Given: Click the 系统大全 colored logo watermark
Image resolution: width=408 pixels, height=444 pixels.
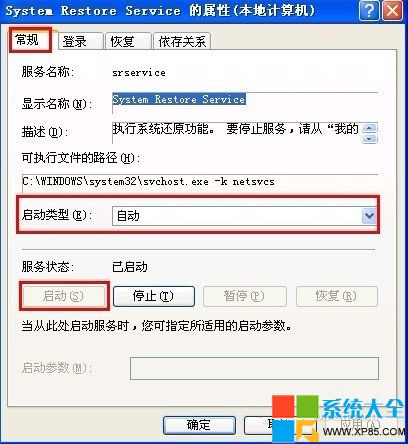Looking at the screenshot, I should [338, 419].
